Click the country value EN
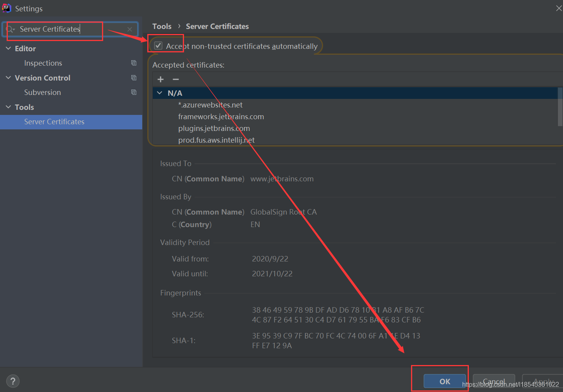The width and height of the screenshot is (563, 392). coord(255,224)
